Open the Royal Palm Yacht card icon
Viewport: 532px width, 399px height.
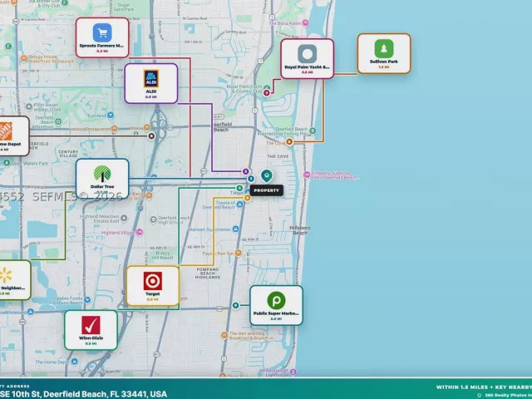pyautogui.click(x=307, y=54)
